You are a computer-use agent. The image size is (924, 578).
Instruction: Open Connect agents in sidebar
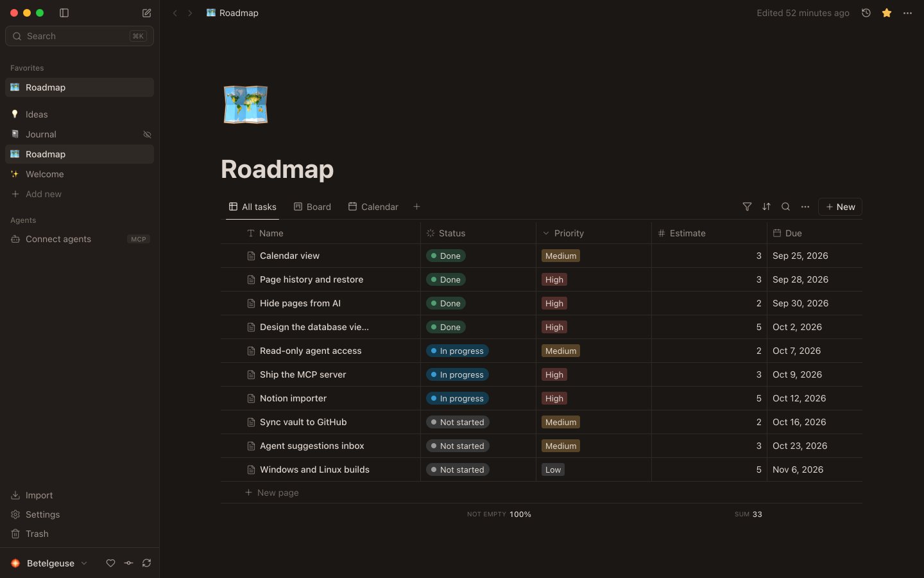point(80,239)
